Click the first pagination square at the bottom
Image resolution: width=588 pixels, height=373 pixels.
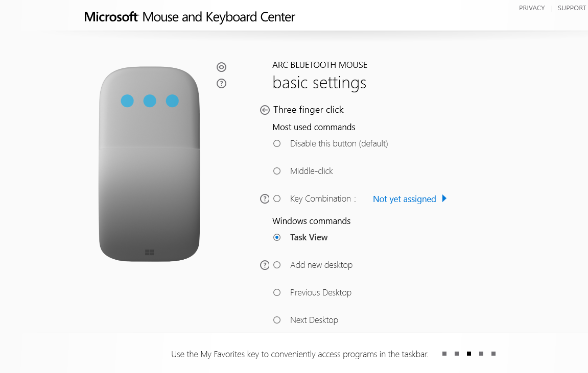(x=444, y=353)
